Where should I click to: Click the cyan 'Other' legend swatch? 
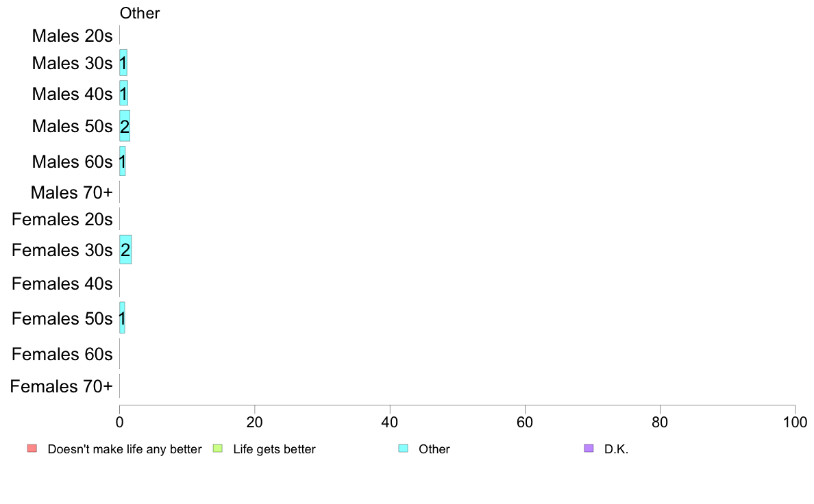coord(404,449)
